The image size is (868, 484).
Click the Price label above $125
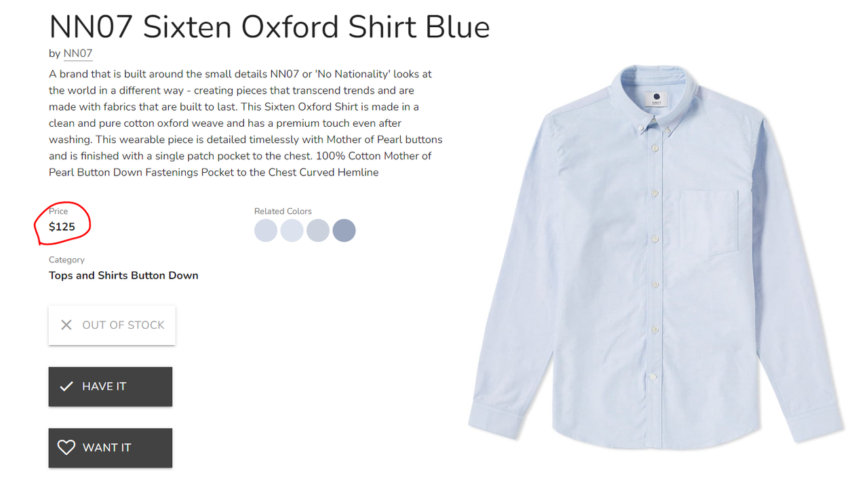pos(58,211)
